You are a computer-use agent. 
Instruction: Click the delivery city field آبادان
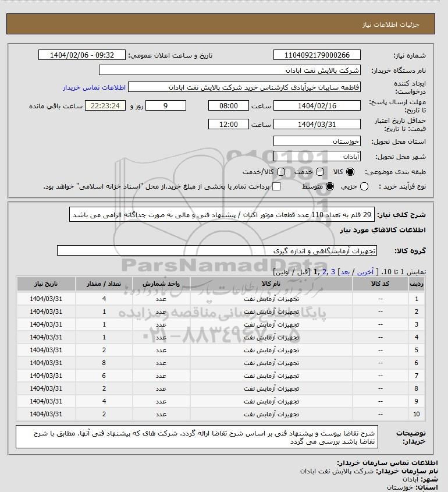coord(317,156)
